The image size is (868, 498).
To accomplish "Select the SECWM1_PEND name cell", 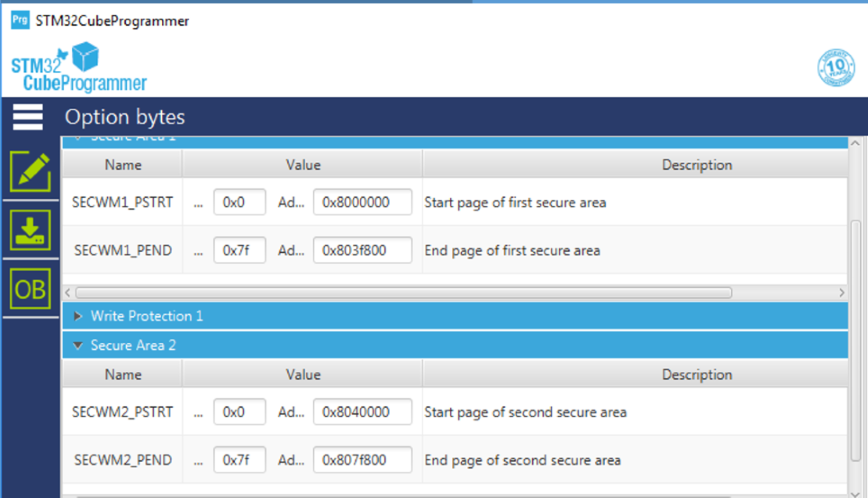I will tap(122, 250).
